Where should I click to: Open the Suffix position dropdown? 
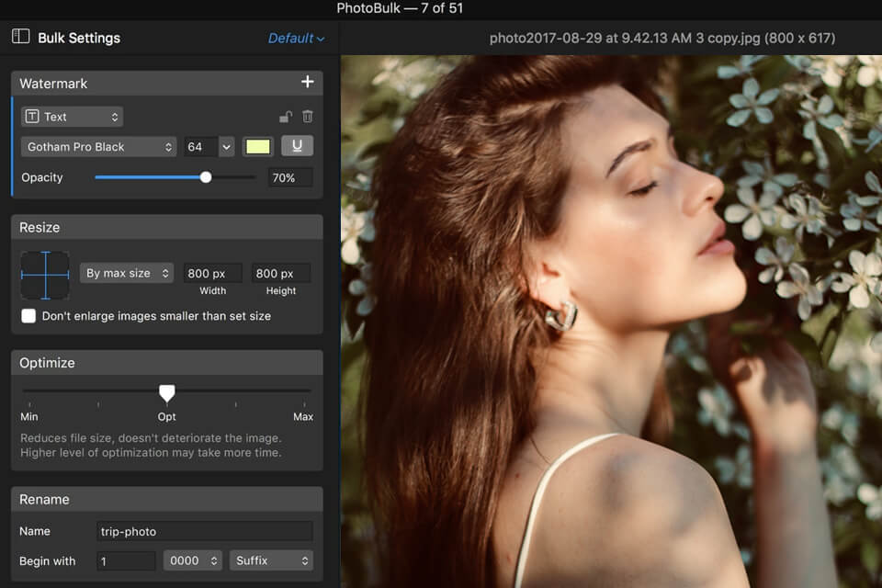(x=271, y=561)
